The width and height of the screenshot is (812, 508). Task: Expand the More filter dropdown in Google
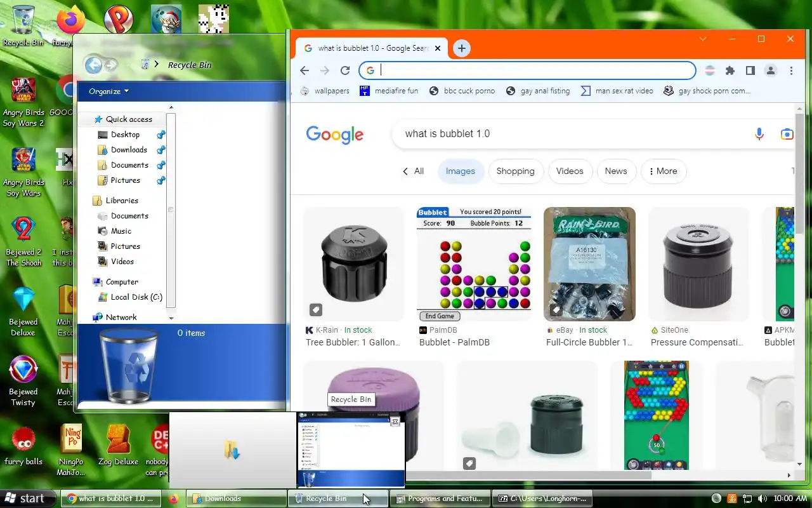coord(663,171)
